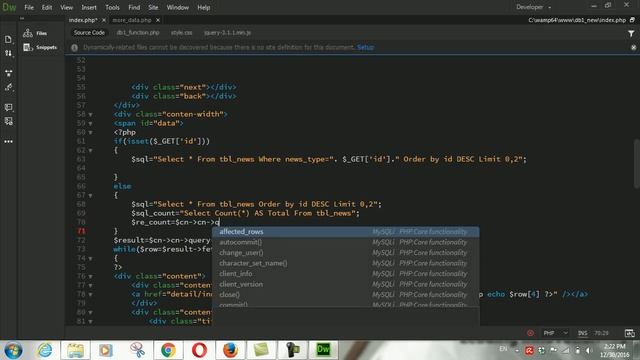This screenshot has width=640, height=360.
Task: Click the filter related files icon
Action: [631, 34]
